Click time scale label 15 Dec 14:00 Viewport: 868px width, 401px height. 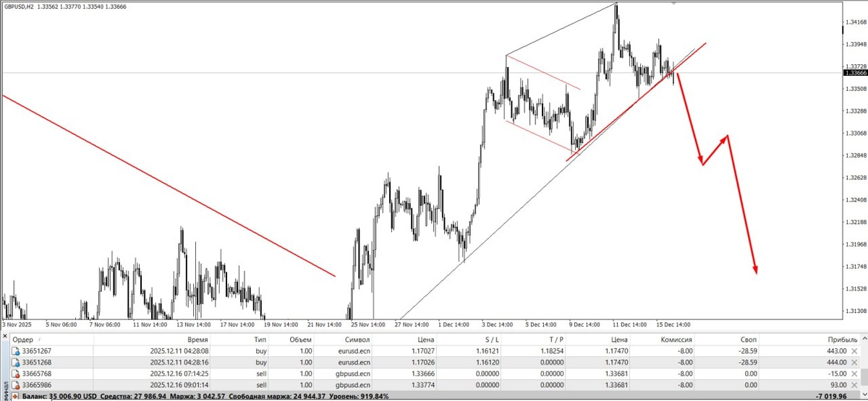(x=673, y=324)
